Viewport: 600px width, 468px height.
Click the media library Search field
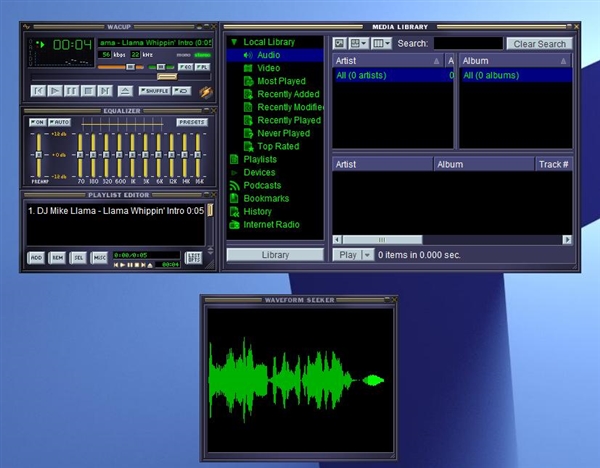pyautogui.click(x=467, y=44)
